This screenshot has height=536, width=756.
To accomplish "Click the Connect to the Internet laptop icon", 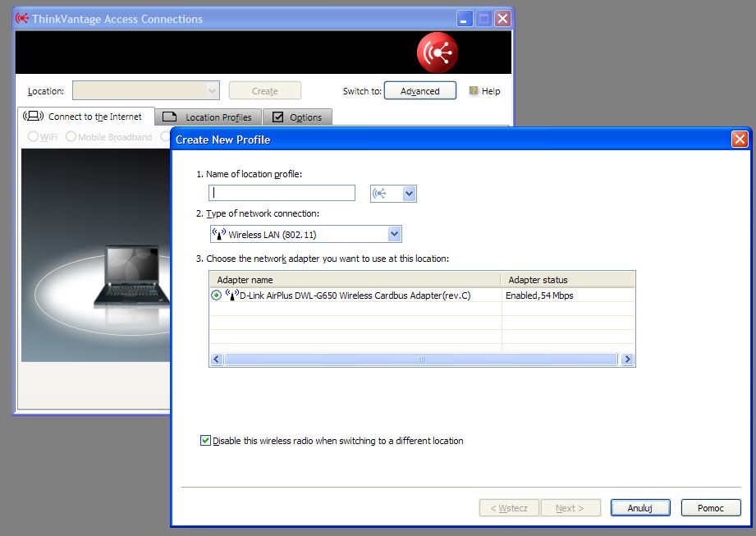I will point(34,117).
